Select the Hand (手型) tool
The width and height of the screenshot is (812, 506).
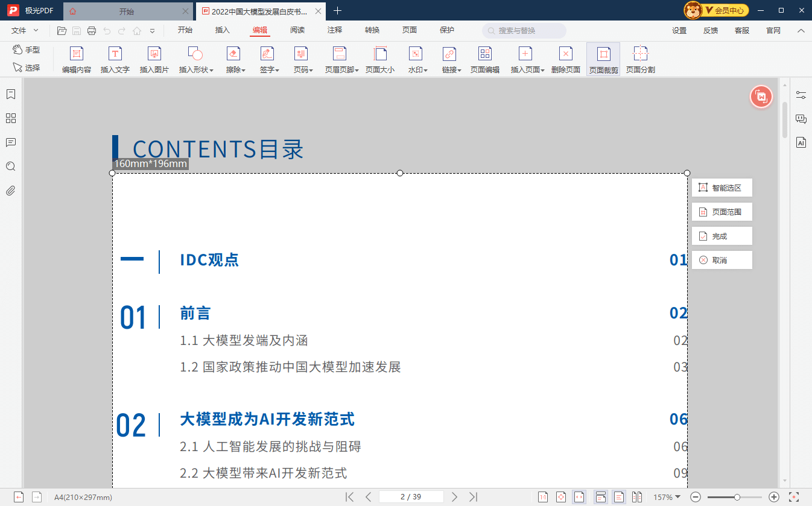coord(27,49)
